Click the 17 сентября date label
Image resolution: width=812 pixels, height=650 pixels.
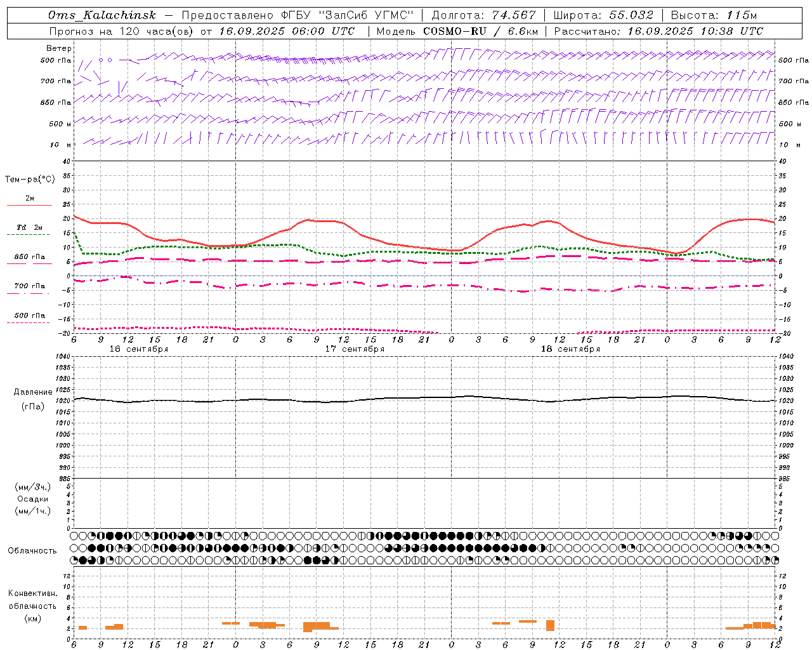coord(355,349)
